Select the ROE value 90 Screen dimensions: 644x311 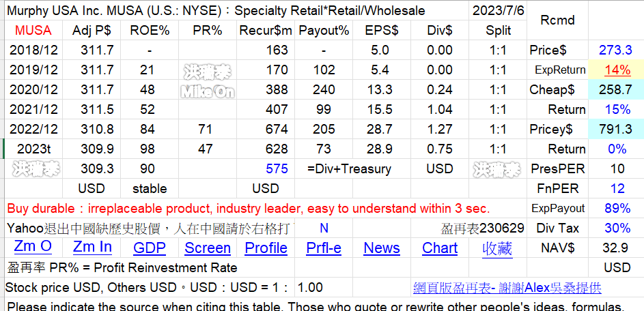[150, 168]
